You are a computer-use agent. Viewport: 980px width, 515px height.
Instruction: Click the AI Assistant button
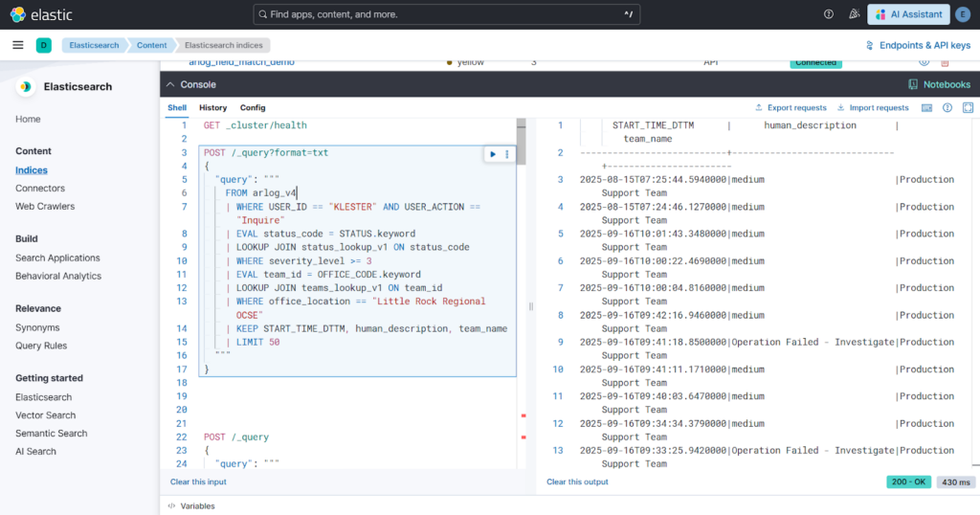pos(908,14)
